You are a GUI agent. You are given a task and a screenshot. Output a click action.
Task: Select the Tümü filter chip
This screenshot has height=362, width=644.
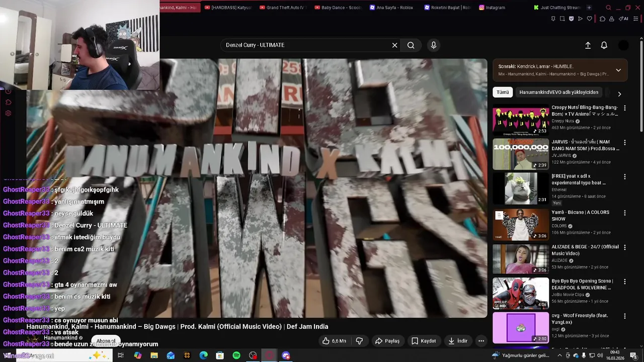coord(503,92)
